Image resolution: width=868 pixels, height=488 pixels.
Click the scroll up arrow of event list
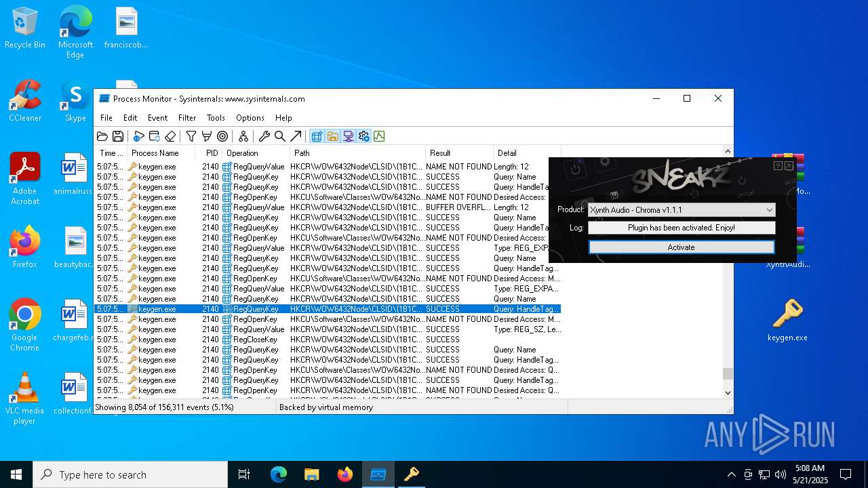point(728,152)
